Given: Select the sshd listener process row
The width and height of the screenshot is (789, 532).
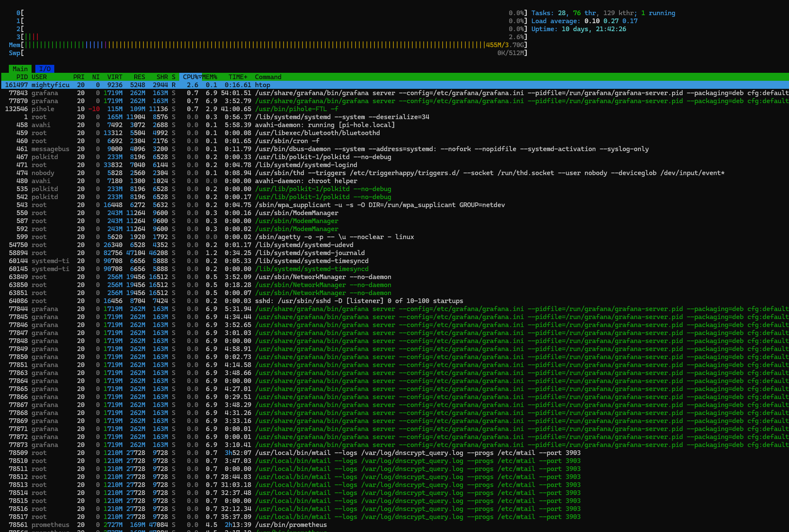Looking at the screenshot, I should 395,301.
